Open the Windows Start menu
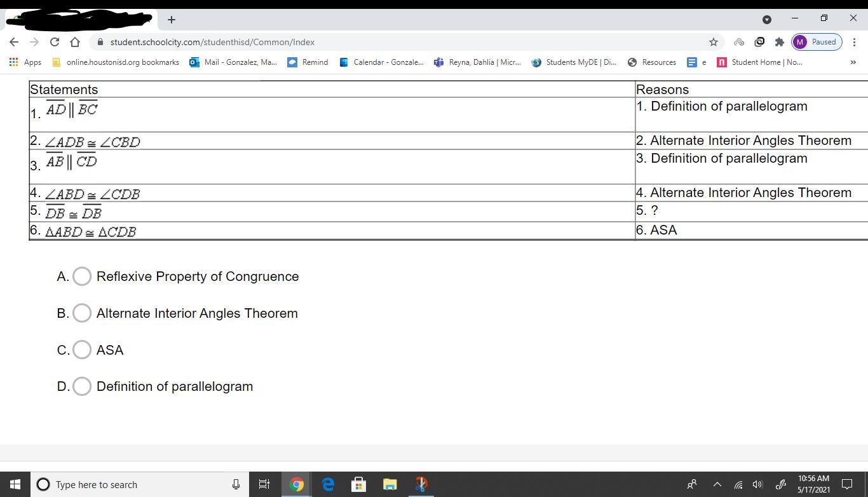 click(x=15, y=484)
